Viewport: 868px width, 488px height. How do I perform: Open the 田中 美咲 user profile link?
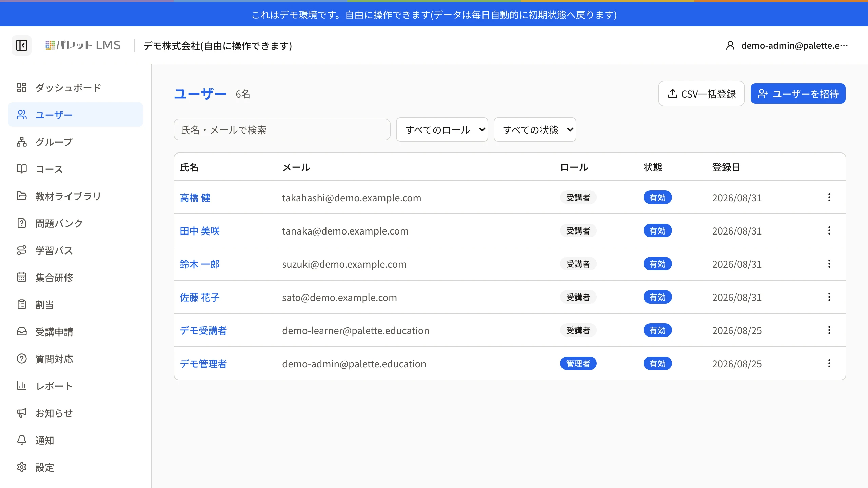tap(200, 231)
